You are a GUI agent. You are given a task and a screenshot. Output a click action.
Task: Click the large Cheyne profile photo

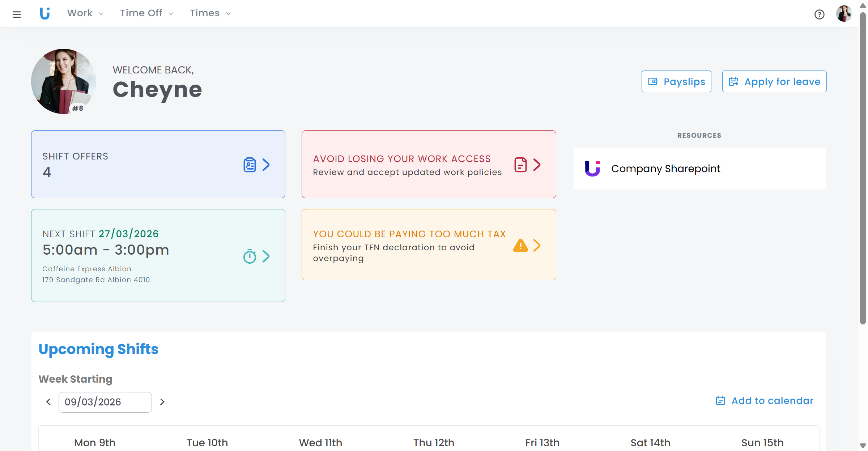[x=64, y=81]
